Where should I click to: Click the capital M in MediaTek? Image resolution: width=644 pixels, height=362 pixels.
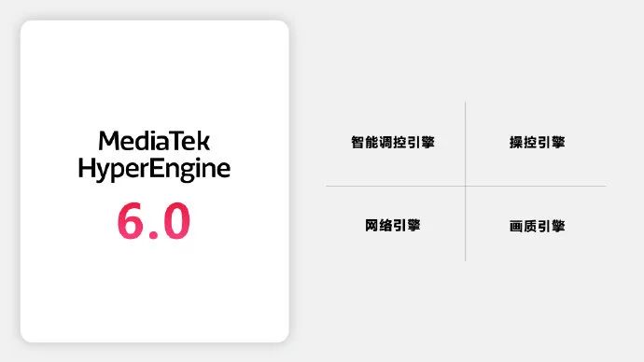coord(108,141)
